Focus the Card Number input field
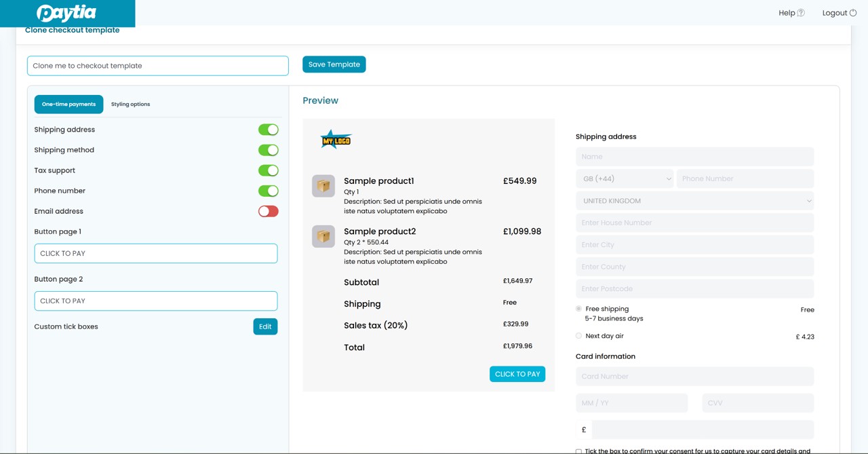Screen dimensions: 868x454 (x=694, y=376)
